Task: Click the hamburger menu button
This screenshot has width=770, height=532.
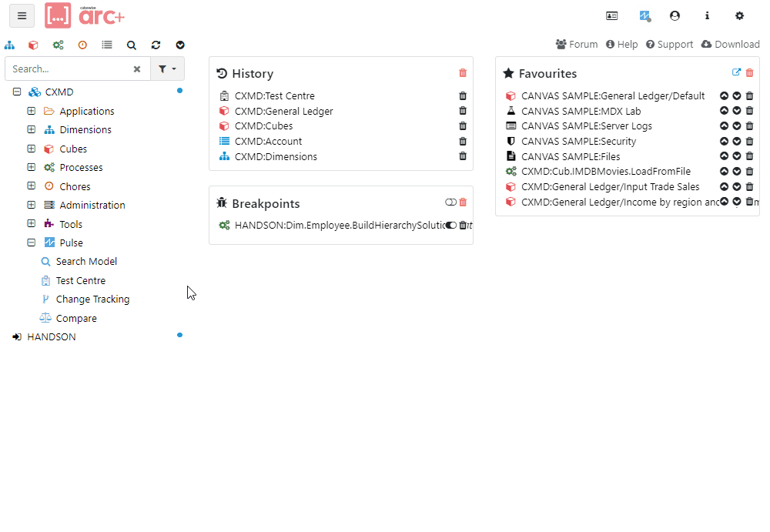Action: pyautogui.click(x=22, y=15)
